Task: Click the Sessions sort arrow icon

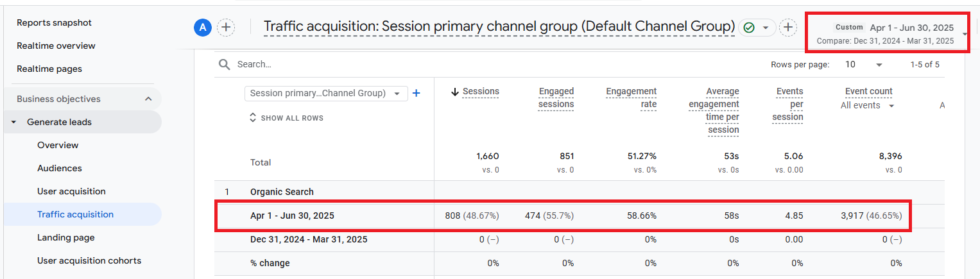Action: [455, 92]
